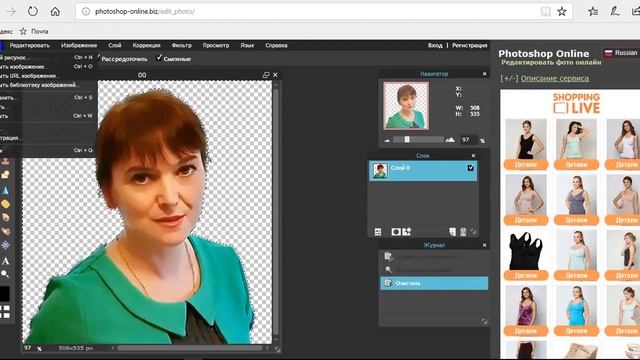Open the Просмотр menu
640x360 pixels.
[216, 45]
